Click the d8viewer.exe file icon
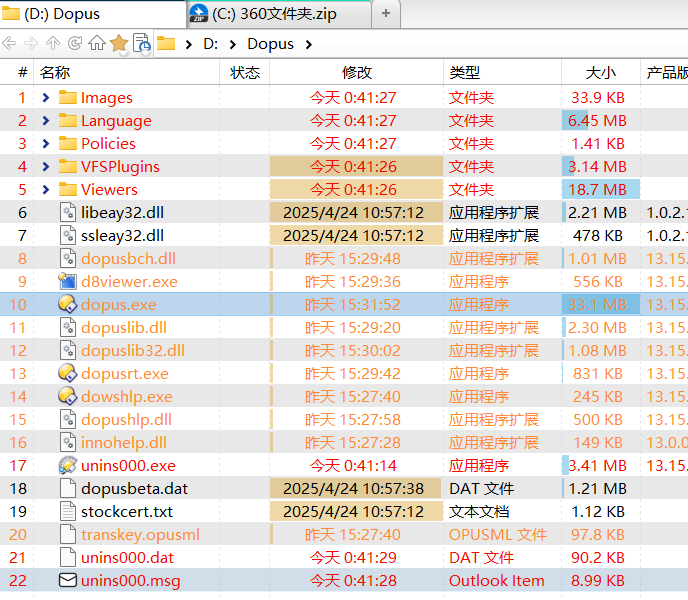 68,281
